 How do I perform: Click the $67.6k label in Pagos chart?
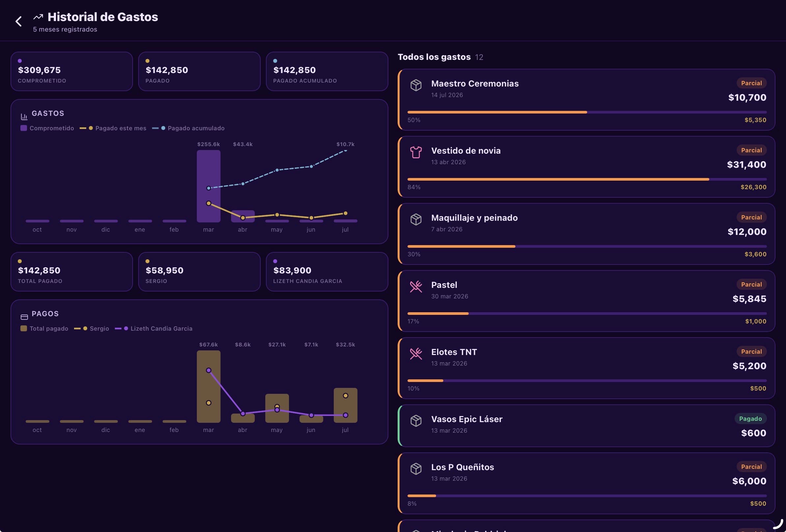click(208, 345)
